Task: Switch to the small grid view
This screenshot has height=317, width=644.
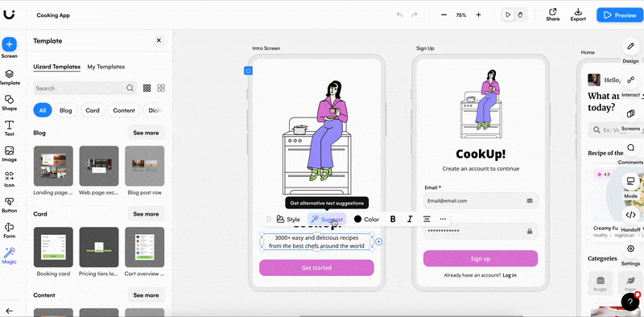Action: coord(147,89)
